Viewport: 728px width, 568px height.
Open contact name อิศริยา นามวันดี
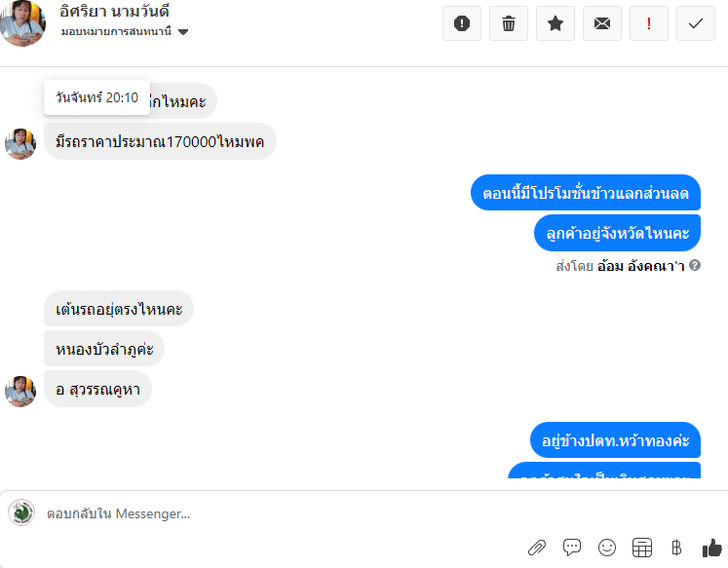click(x=114, y=11)
